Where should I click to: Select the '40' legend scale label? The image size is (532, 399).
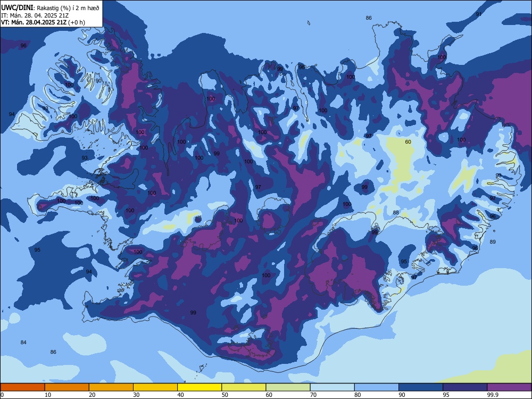point(181,395)
